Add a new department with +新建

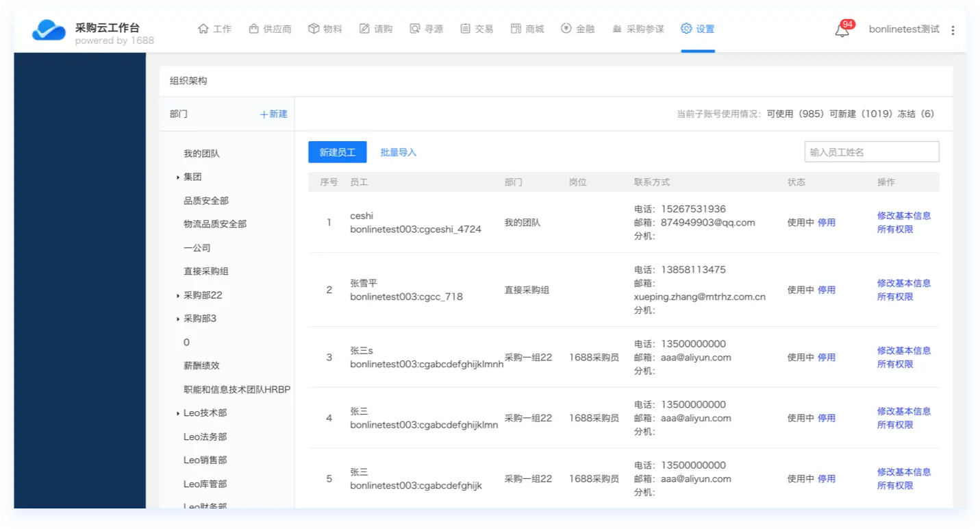[x=274, y=114]
